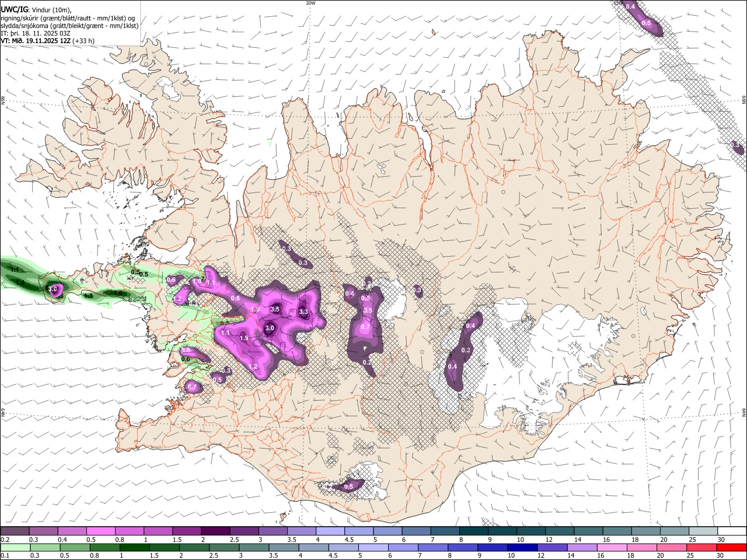Click the light pink swatch between rain labels 16 and 18
Screen dimensions: 747x560
[612, 548]
